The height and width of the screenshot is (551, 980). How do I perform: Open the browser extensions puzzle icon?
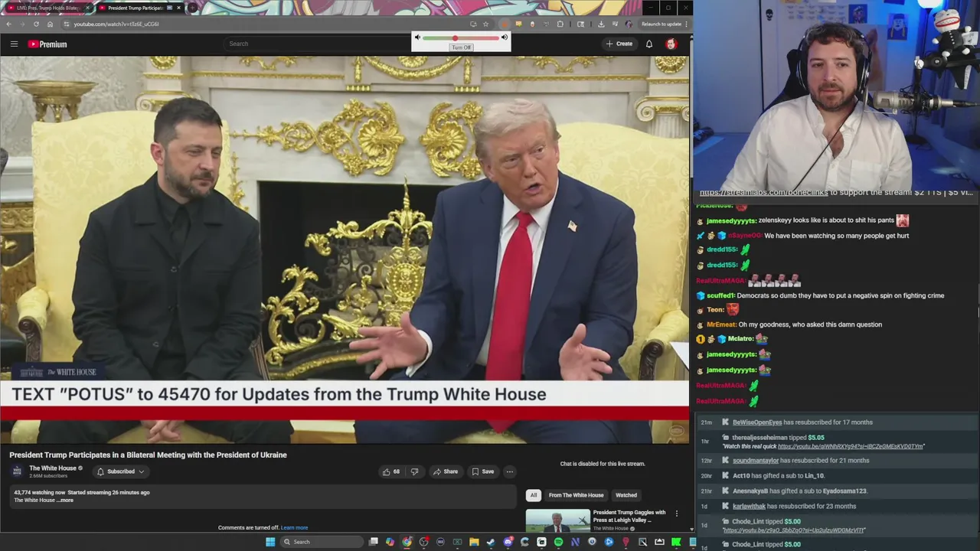point(560,24)
